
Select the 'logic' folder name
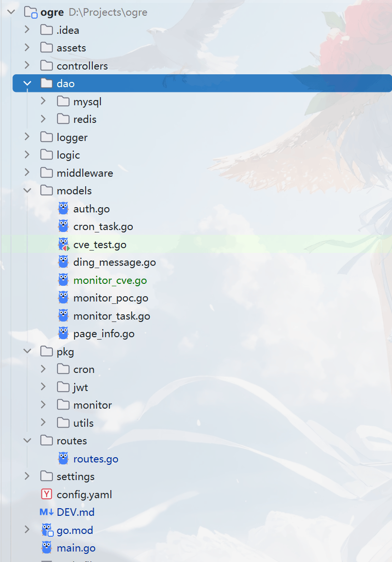click(68, 155)
